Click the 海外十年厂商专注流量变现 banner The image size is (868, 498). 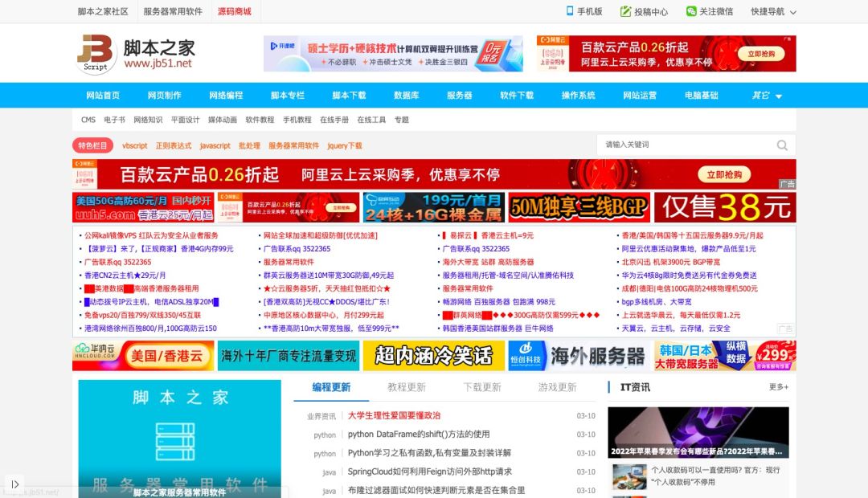[x=289, y=355]
